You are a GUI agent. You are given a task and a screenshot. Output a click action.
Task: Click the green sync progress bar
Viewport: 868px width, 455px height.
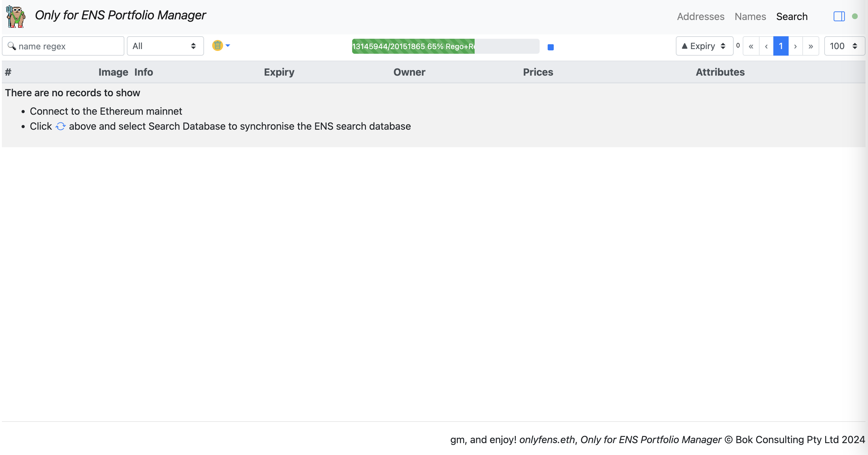413,47
